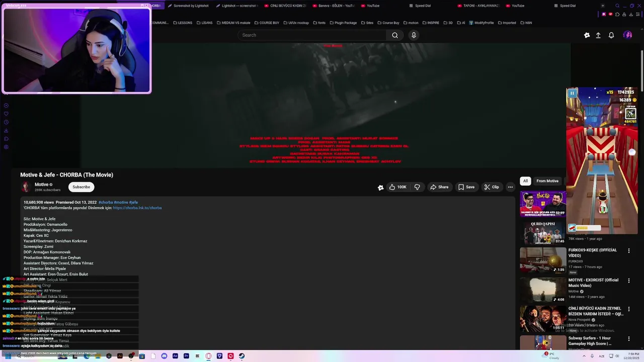Select the From Motive filter chip

547,181
